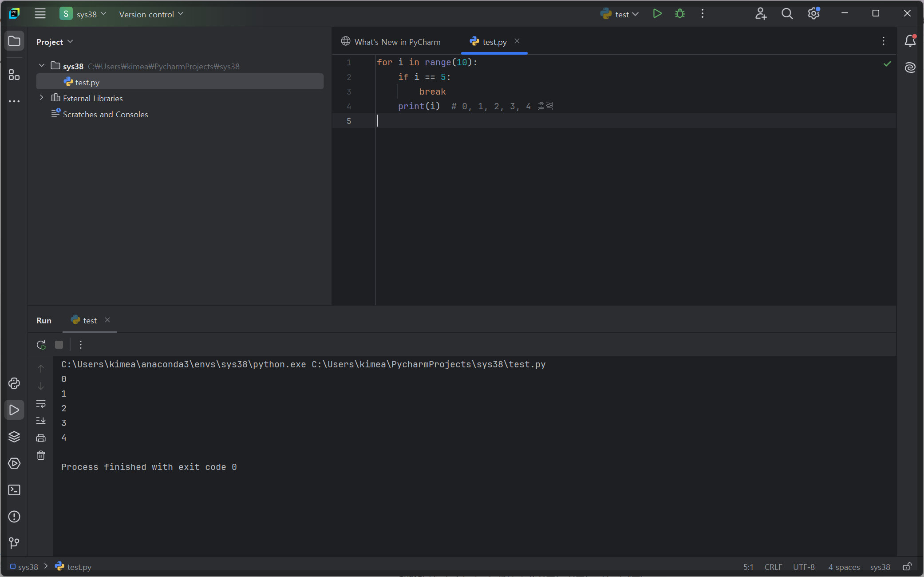Click the CRLF line separator indicator
Image resolution: width=924 pixels, height=577 pixels.
(x=773, y=567)
